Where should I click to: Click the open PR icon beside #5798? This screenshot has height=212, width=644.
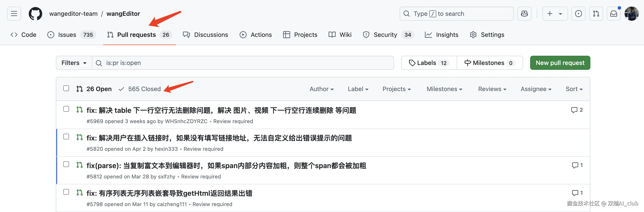point(80,192)
